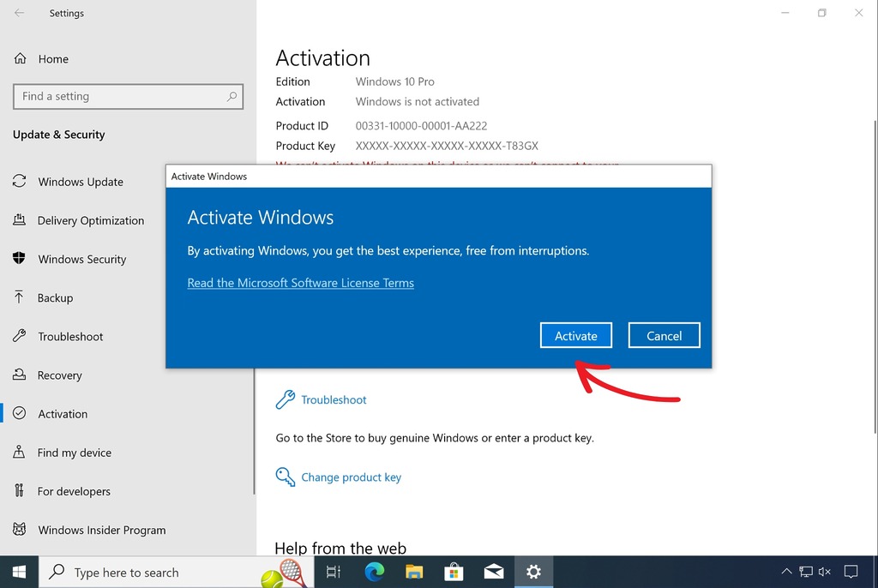Viewport: 878px width, 588px height.
Task: Launch Microsoft Edge from the taskbar
Action: coord(374,572)
